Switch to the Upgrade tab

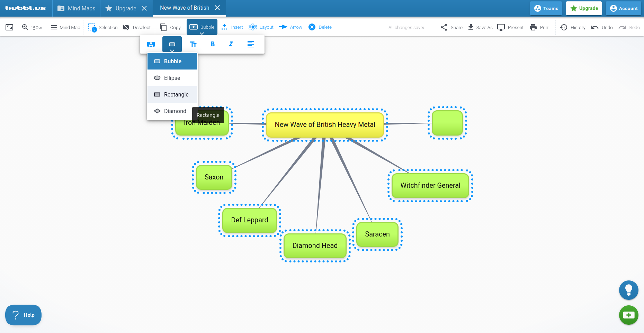121,8
